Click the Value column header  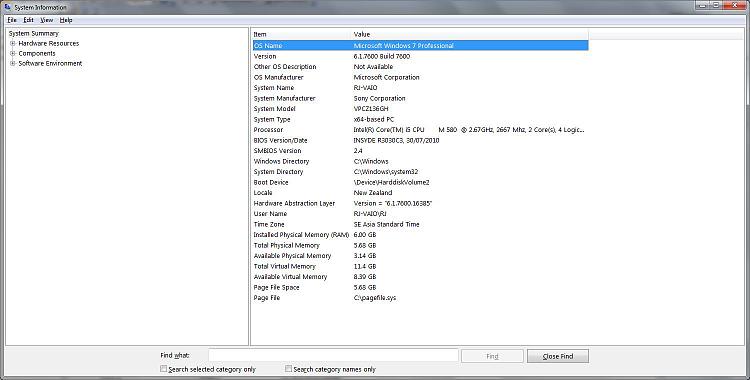coord(470,34)
